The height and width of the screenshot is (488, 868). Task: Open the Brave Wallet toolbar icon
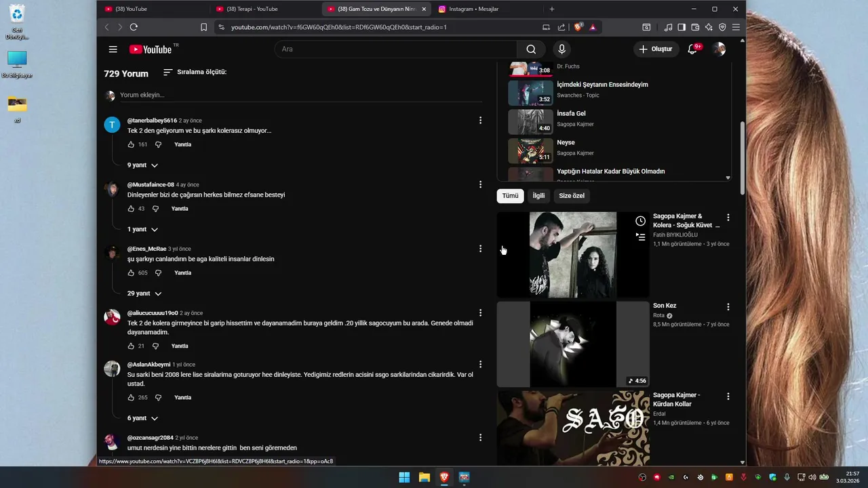point(695,27)
